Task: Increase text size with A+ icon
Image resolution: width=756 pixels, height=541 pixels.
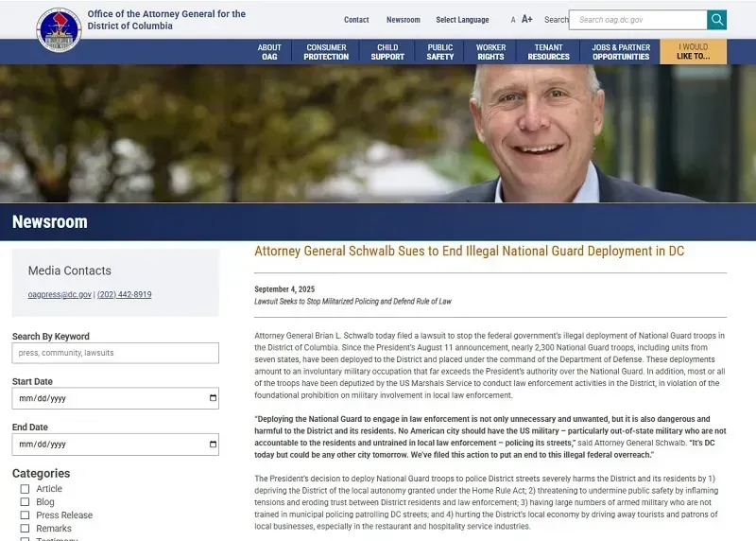Action: point(527,19)
